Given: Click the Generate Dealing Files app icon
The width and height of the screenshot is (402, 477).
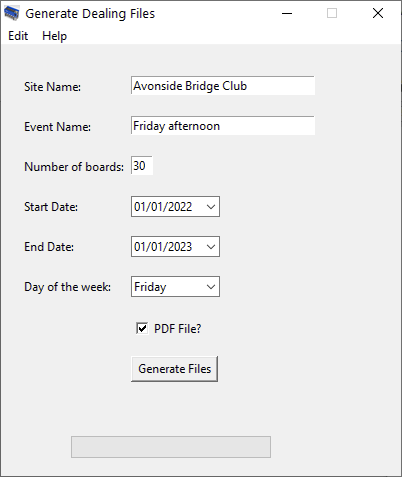Looking at the screenshot, I should 12,13.
